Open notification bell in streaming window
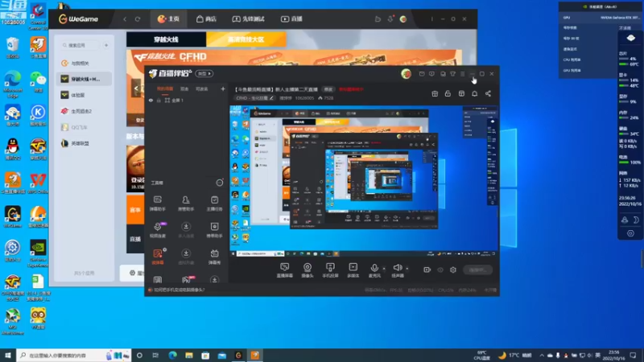Image resolution: width=644 pixels, height=362 pixels. click(474, 93)
